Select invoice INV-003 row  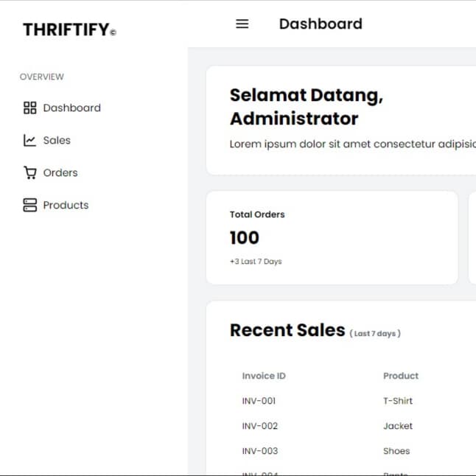259,451
